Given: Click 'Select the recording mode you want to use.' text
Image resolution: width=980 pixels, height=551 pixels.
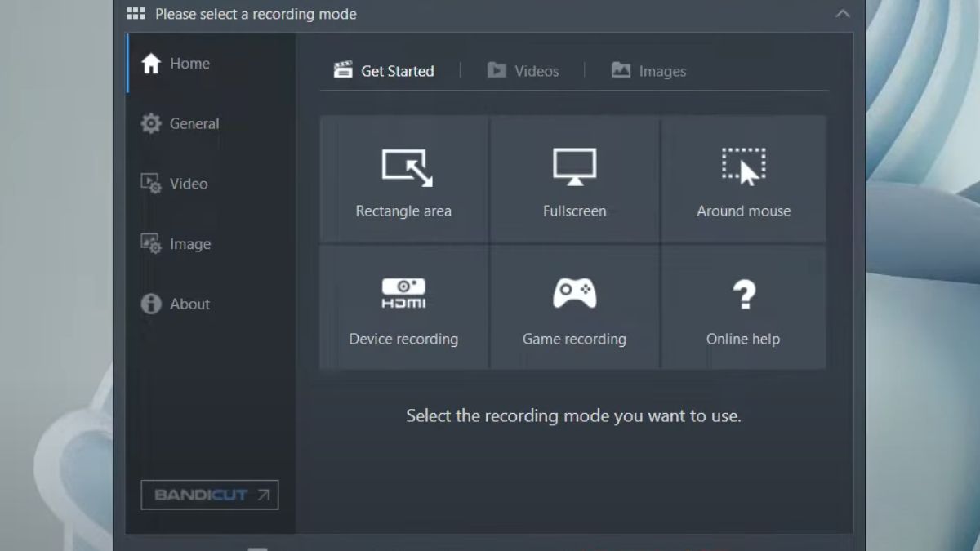Looking at the screenshot, I should click(573, 415).
